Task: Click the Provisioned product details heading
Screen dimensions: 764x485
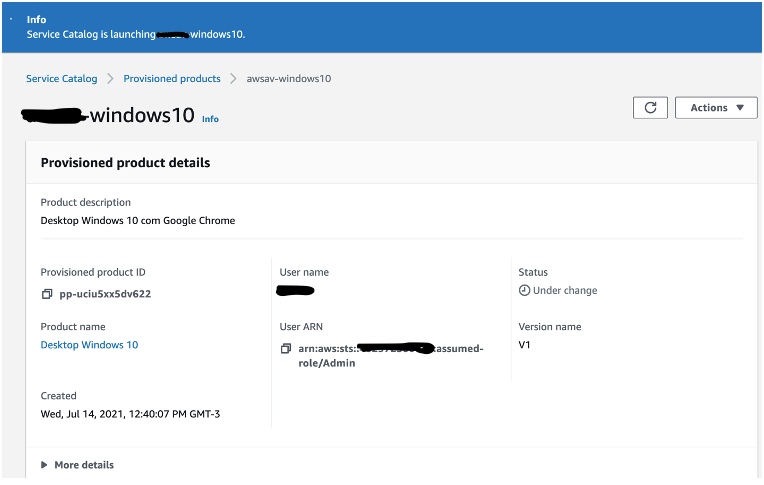Action: (x=125, y=163)
